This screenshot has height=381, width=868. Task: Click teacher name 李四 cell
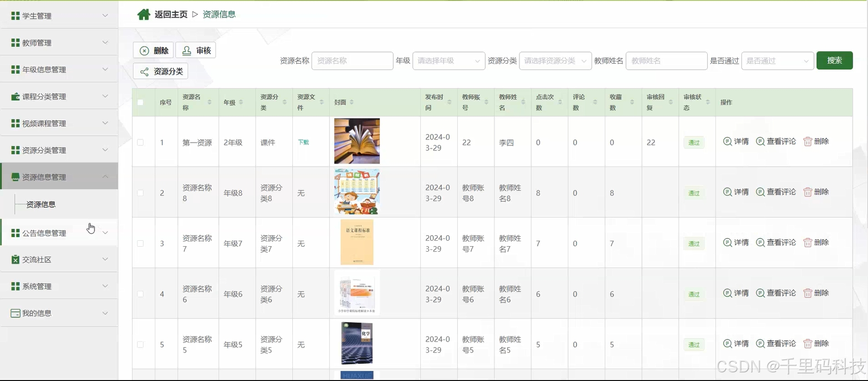(506, 143)
